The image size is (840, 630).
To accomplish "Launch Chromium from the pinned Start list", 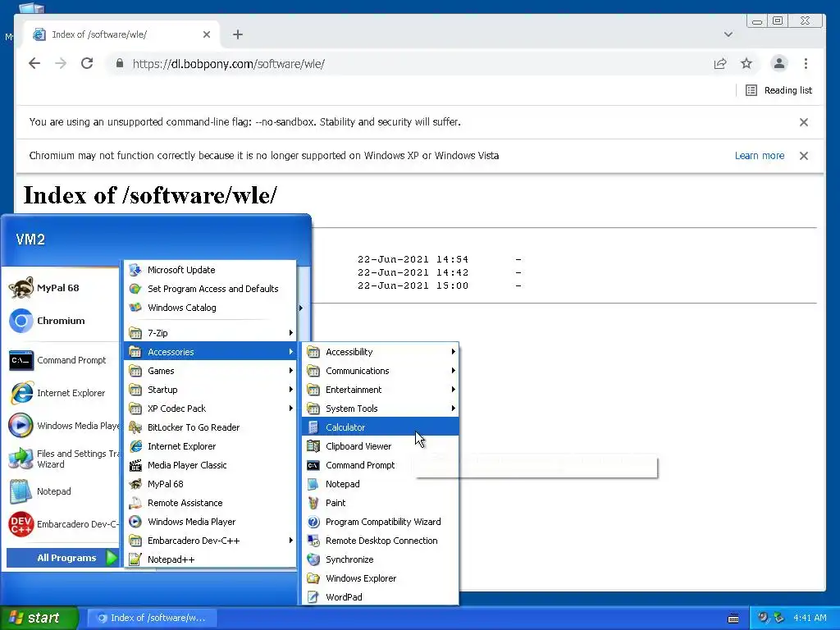I will pyautogui.click(x=61, y=321).
